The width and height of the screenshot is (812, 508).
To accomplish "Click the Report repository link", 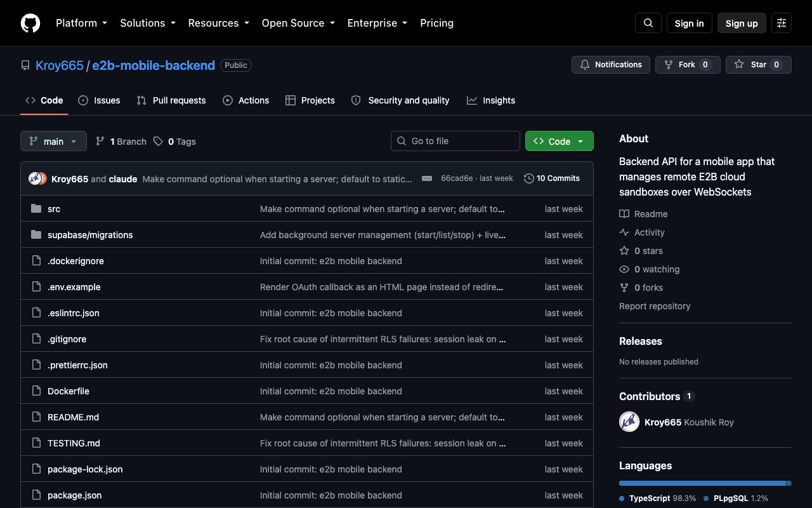I will (655, 306).
